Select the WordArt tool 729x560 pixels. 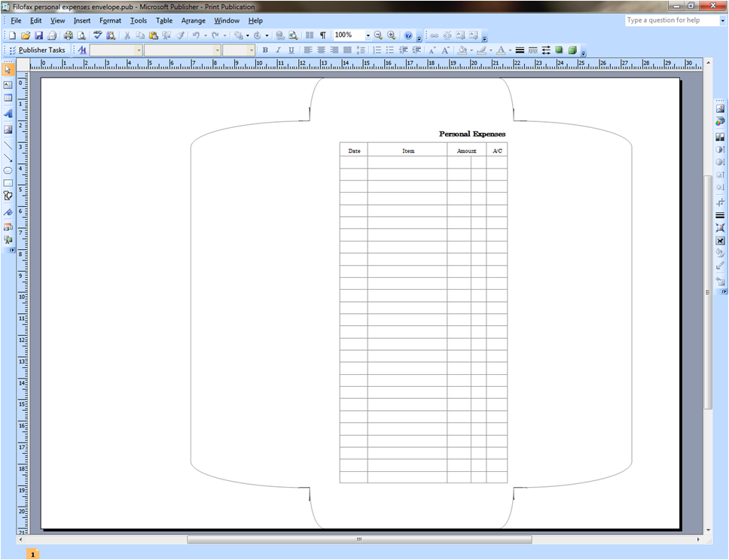[x=8, y=114]
